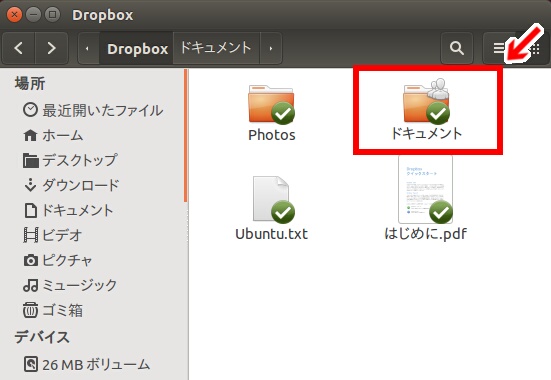Open the 26 MB ボリューム device
The width and height of the screenshot is (551, 380).
[87, 365]
